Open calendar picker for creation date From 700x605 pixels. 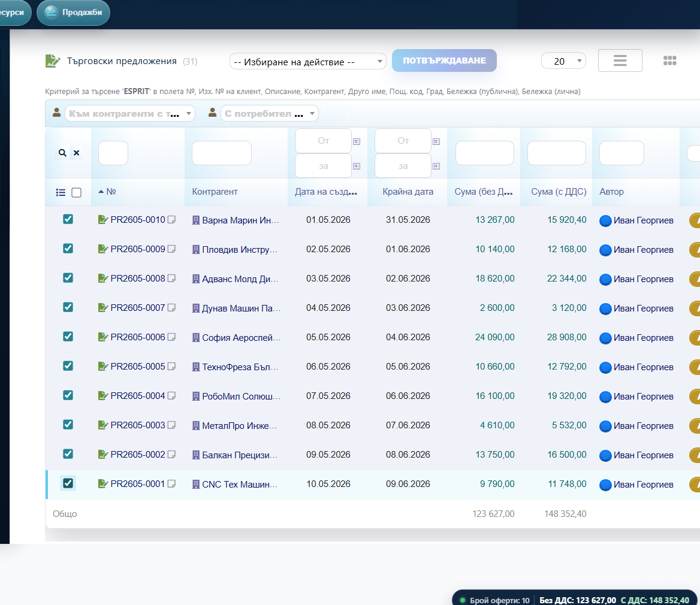(x=357, y=141)
